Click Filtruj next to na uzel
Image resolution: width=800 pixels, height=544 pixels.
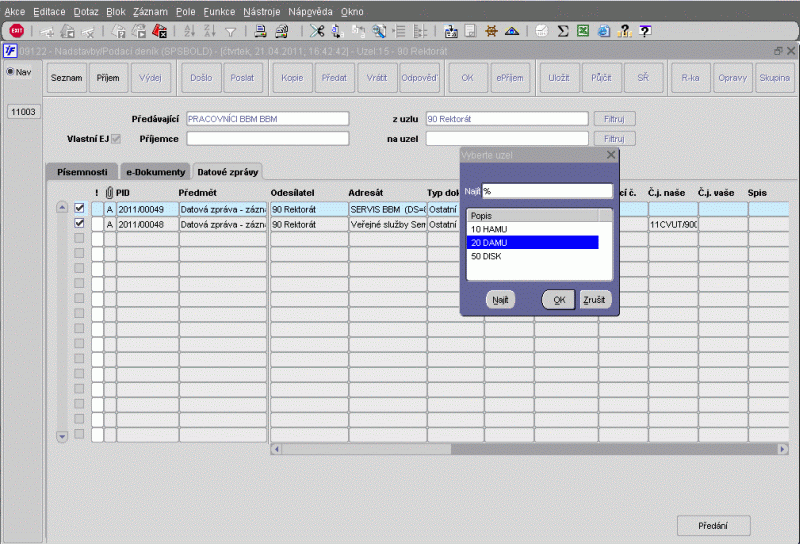point(614,139)
